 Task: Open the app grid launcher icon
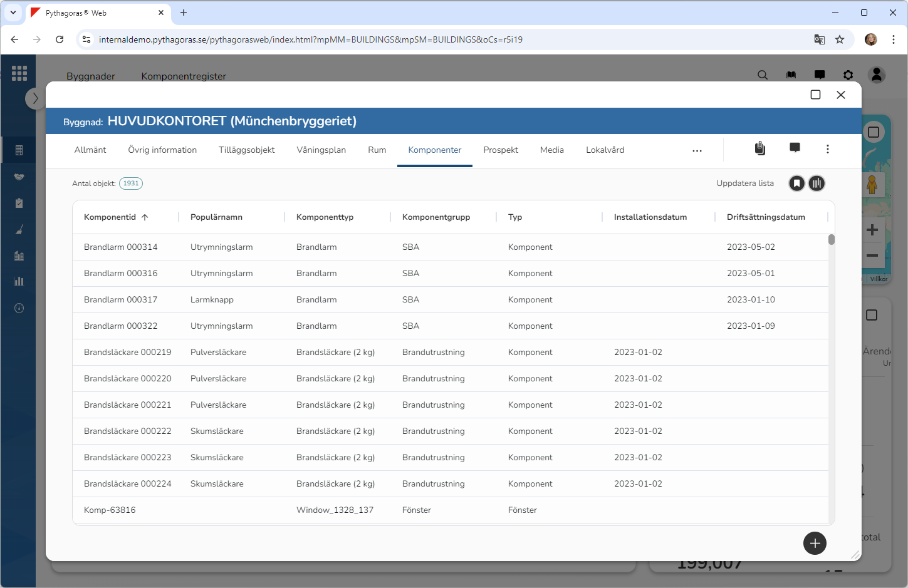19,73
